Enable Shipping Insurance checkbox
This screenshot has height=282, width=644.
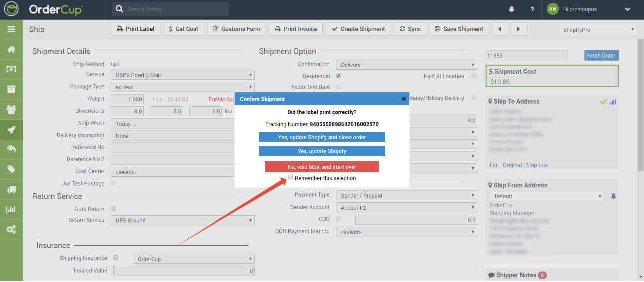coord(116,258)
